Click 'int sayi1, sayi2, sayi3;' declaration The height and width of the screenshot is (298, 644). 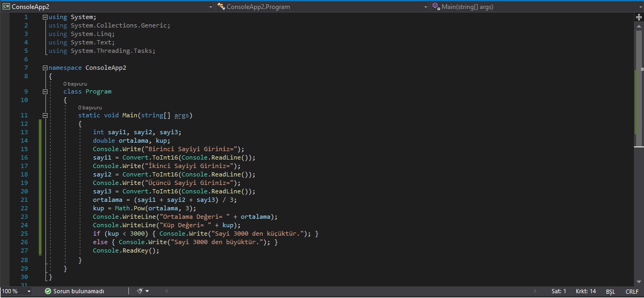point(137,132)
